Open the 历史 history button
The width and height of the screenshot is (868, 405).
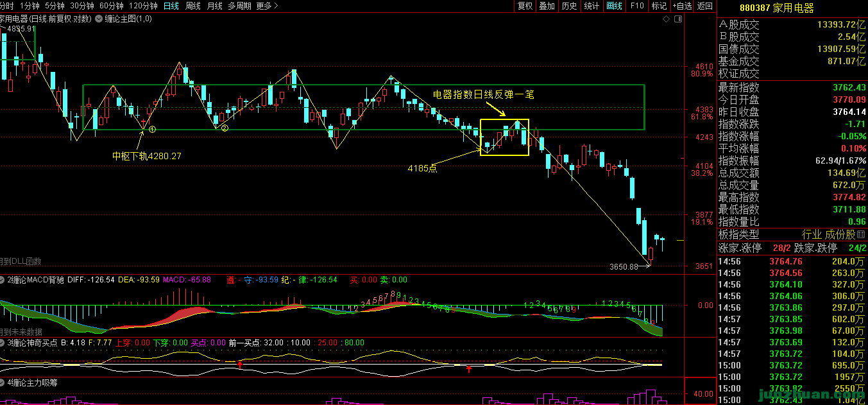[569, 6]
